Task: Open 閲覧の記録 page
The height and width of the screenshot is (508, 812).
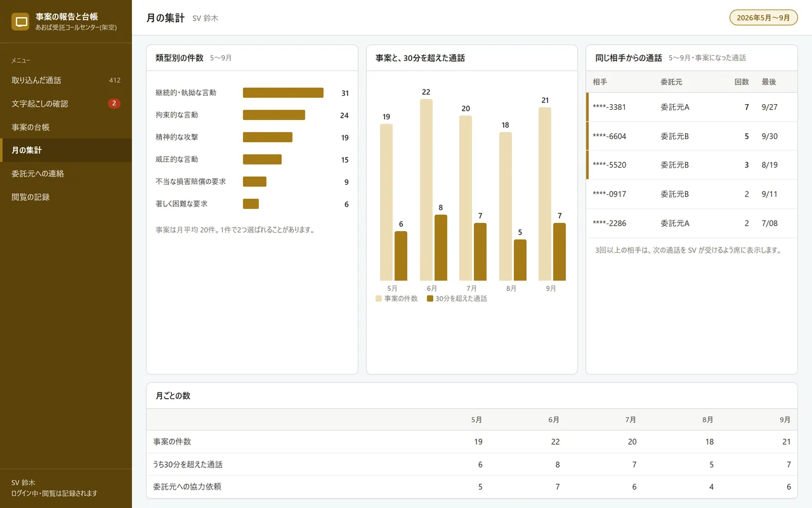Action: click(66, 197)
